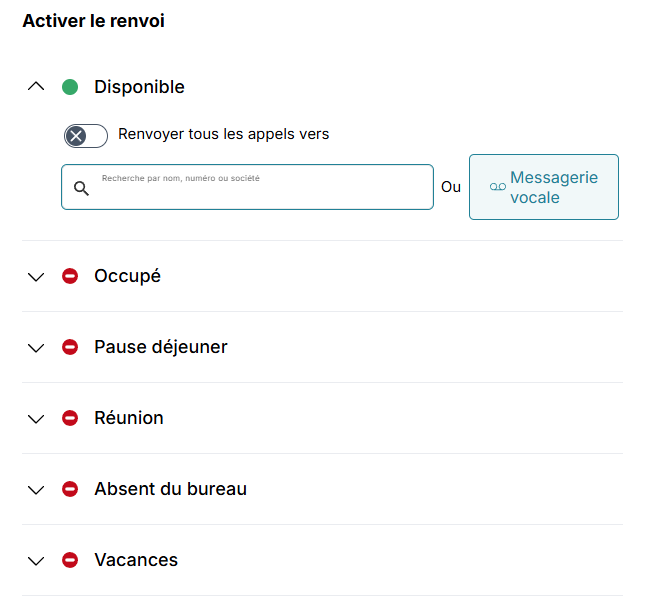Image resolution: width=665 pixels, height=614 pixels.
Task: Click the red Réunion status icon
Action: pyautogui.click(x=70, y=418)
